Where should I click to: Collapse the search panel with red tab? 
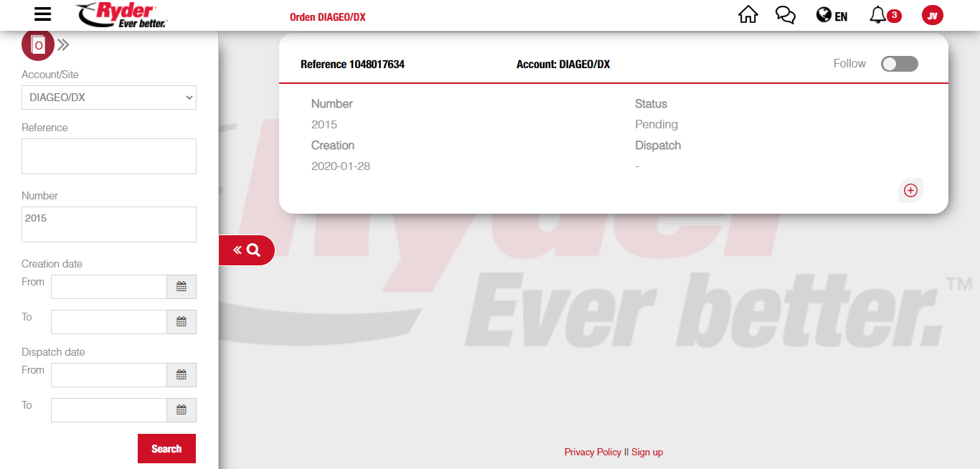246,250
